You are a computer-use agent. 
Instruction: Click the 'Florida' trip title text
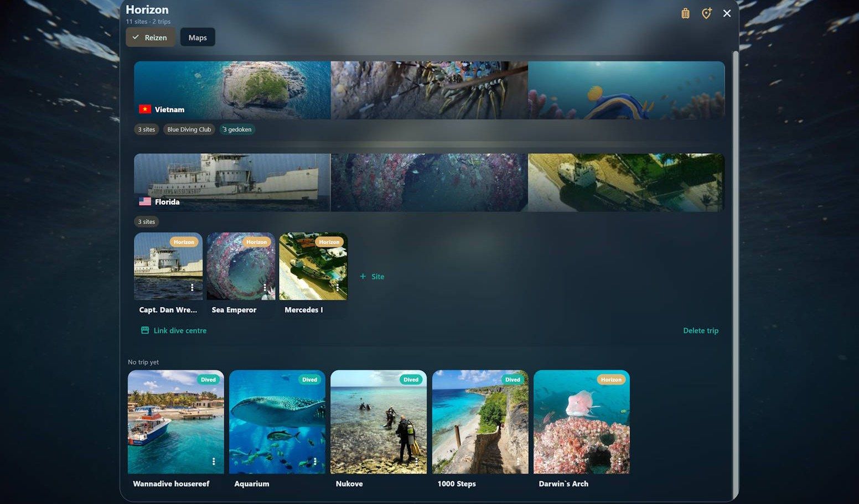(167, 202)
